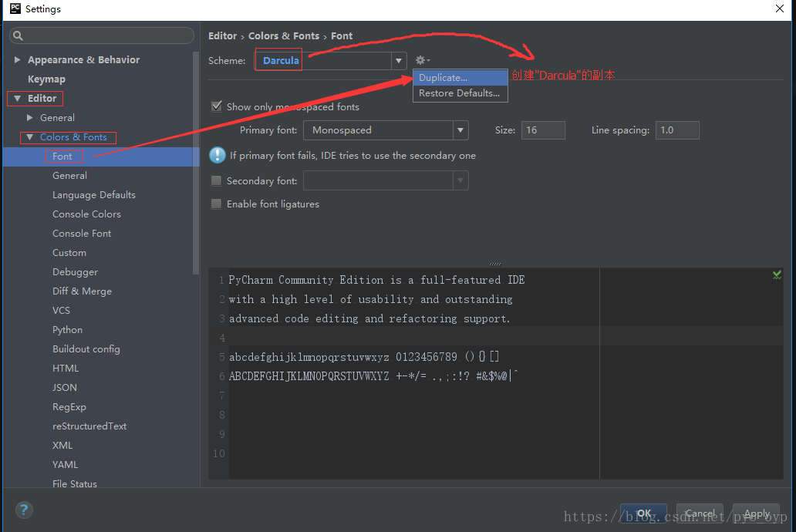
Task: Click the left settings tree scrollbar
Action: click(x=196, y=163)
